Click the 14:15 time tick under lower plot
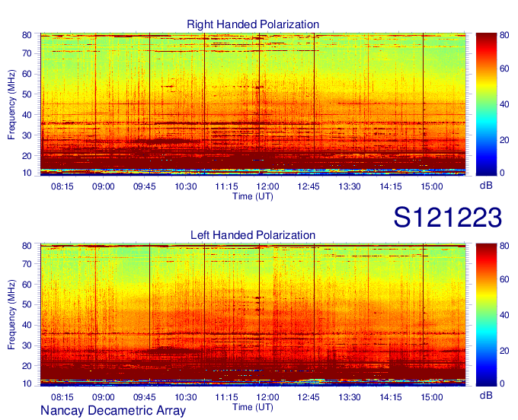 click(x=391, y=397)
